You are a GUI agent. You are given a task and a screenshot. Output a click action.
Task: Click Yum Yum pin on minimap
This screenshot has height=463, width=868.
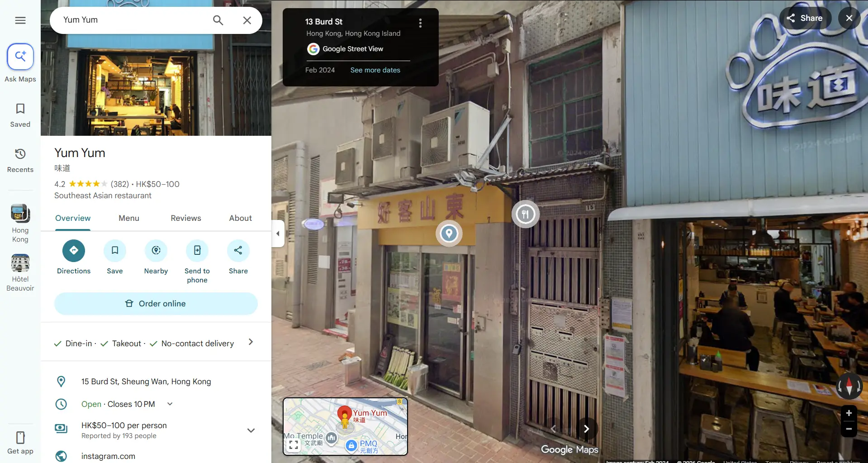pos(345,415)
